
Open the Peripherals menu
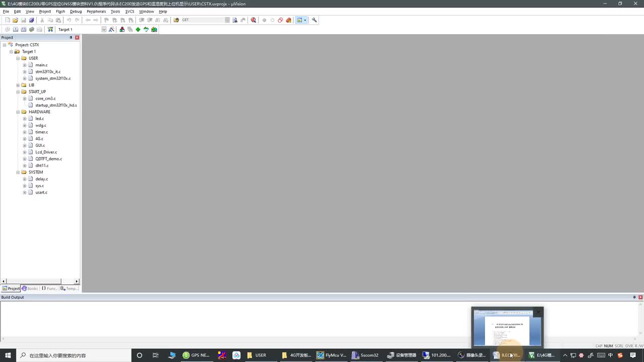point(96,11)
